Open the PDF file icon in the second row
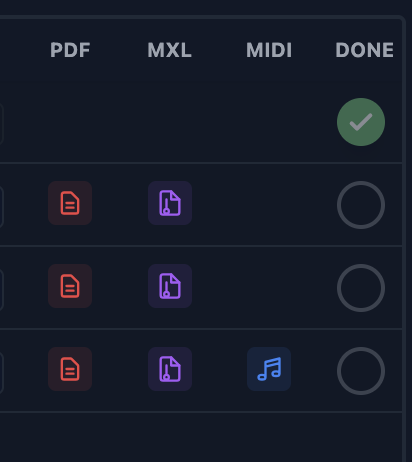Viewport: 412px width, 462px height. [70, 203]
